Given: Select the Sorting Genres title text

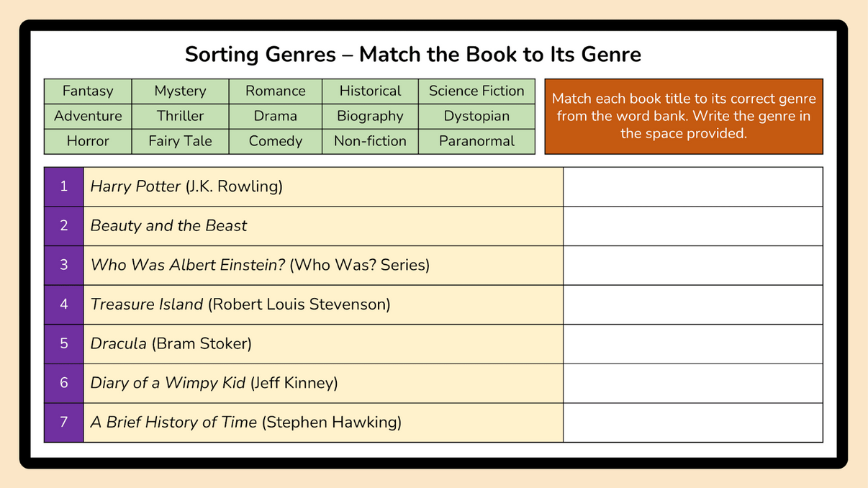Looking at the screenshot, I should (412, 55).
